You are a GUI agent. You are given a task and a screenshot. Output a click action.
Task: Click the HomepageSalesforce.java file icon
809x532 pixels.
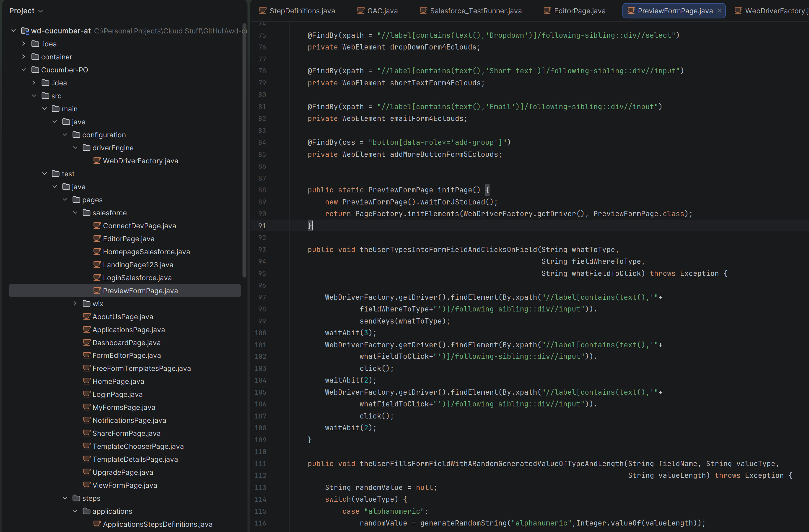(97, 251)
